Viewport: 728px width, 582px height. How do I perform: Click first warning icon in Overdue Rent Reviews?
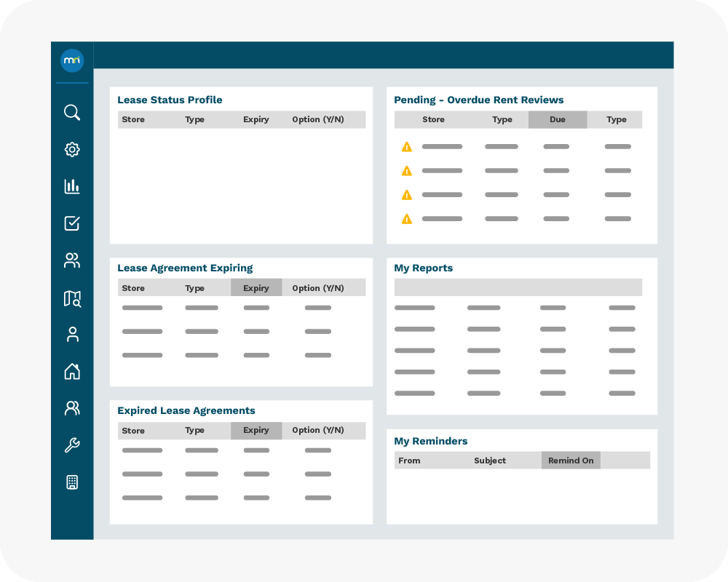pos(407,147)
